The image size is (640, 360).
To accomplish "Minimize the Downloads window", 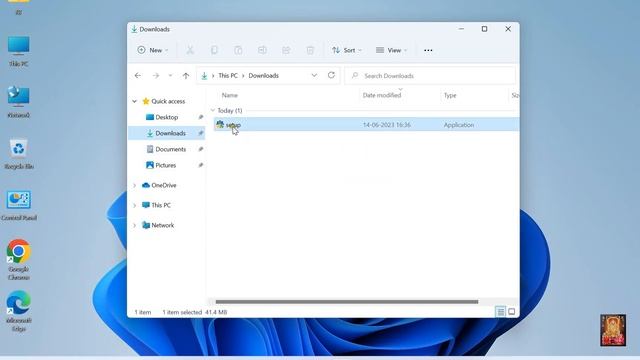I will pos(461,29).
